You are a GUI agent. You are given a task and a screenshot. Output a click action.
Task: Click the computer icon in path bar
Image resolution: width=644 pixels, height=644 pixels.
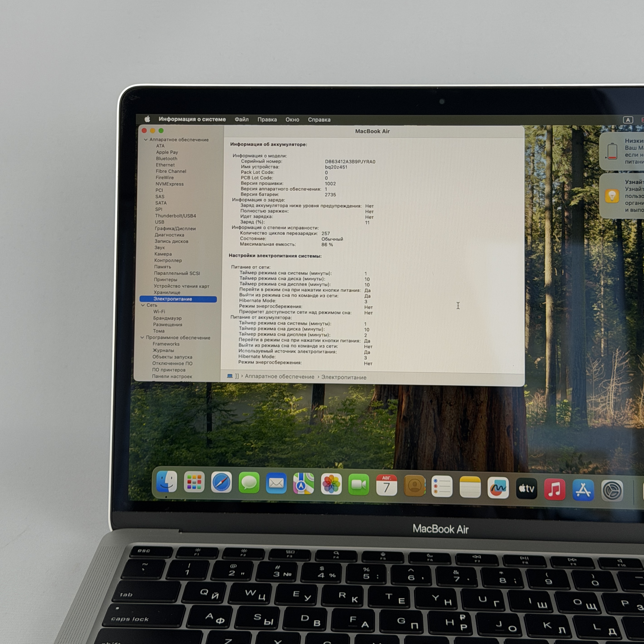(x=230, y=376)
